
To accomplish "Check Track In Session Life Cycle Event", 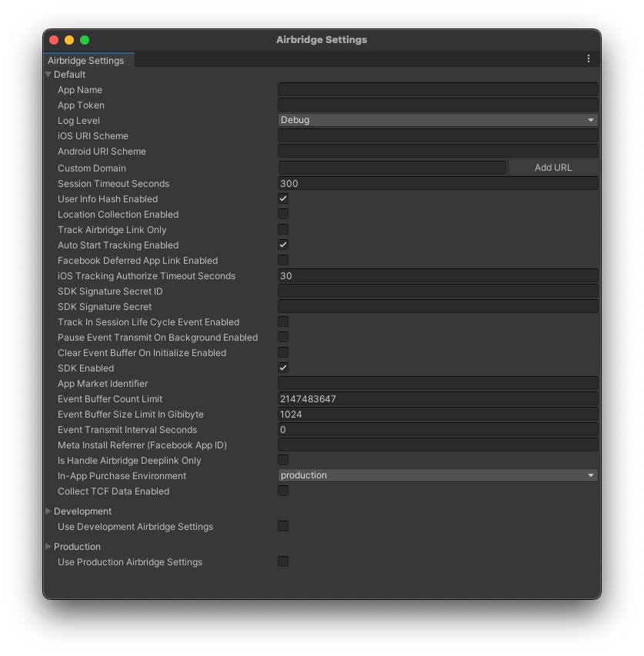I will 283,321.
